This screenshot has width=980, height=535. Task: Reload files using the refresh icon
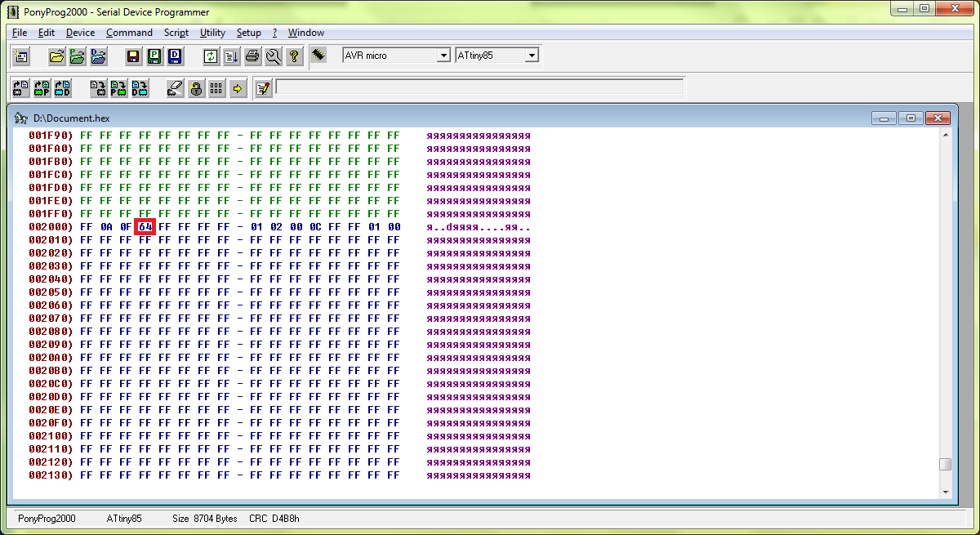coord(211,56)
